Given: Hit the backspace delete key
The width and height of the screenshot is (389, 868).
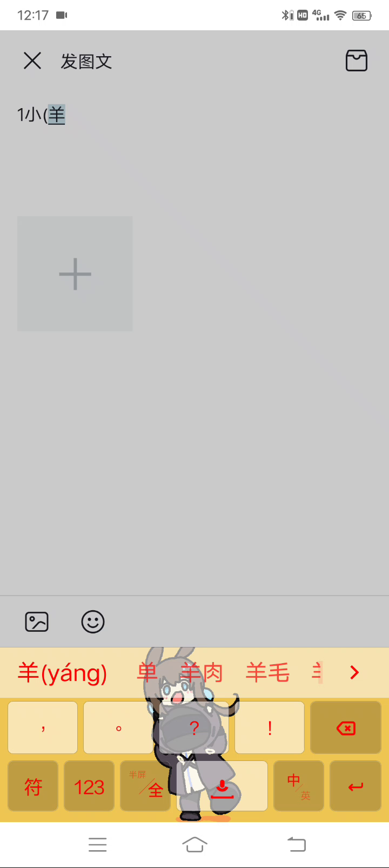Looking at the screenshot, I should tap(346, 727).
